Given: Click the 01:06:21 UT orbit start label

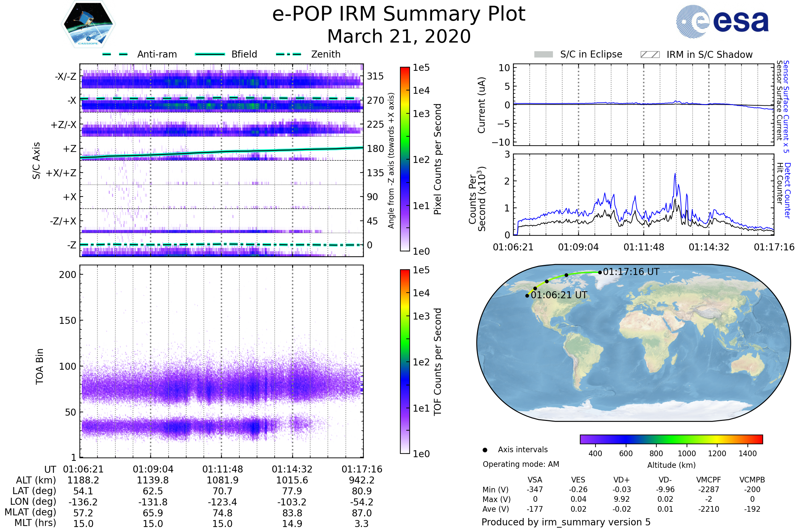Looking at the screenshot, I should click(559, 295).
